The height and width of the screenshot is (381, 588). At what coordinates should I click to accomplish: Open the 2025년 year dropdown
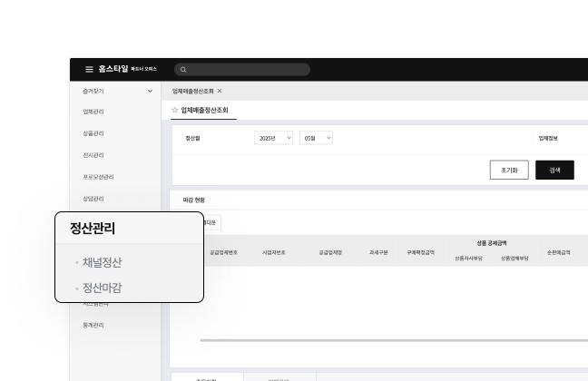[x=273, y=138]
